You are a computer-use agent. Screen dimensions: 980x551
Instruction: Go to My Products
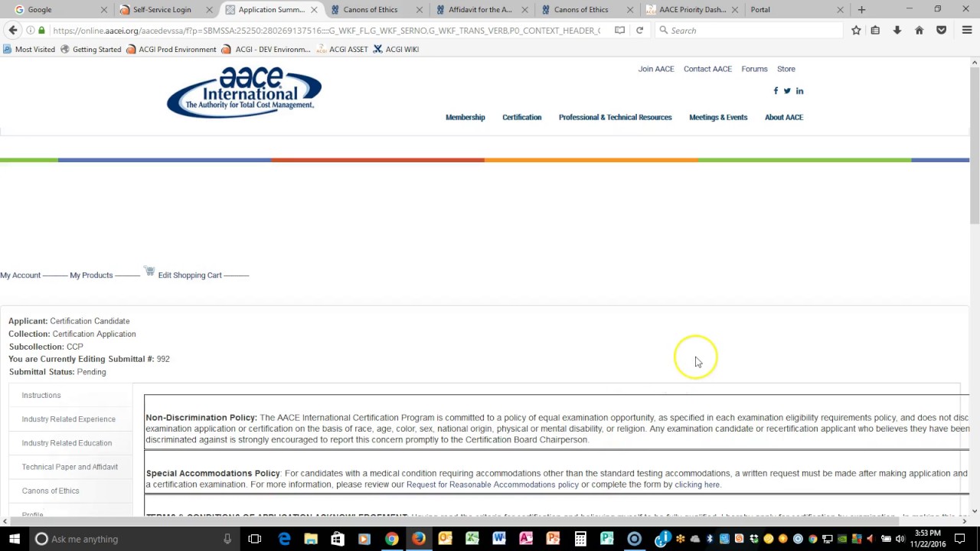(x=91, y=275)
